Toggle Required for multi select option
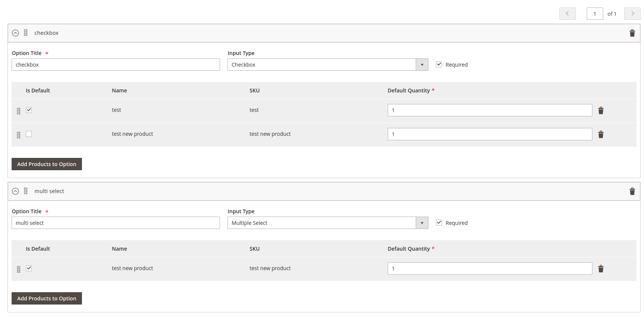The image size is (644, 318). tap(439, 223)
